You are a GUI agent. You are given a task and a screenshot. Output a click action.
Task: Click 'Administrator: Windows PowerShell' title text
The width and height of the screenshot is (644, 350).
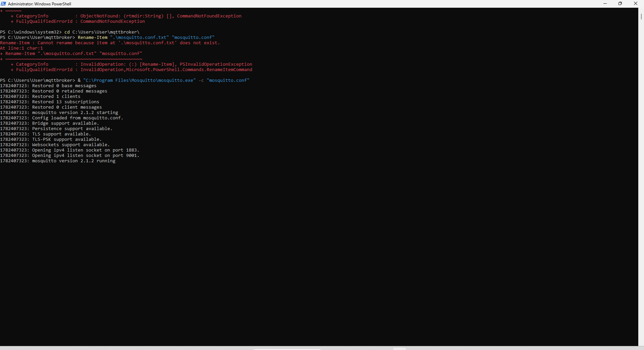pyautogui.click(x=40, y=4)
